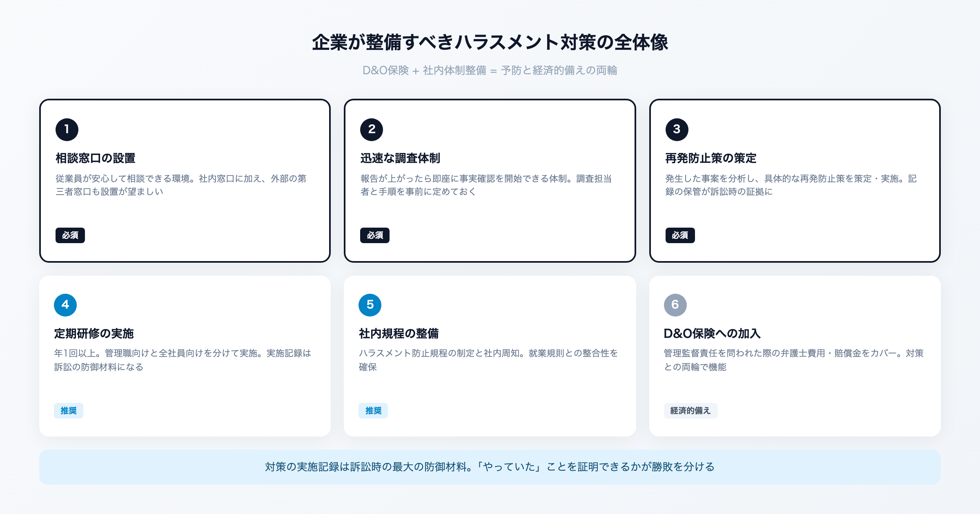This screenshot has width=980, height=514.
Task: Select the 必須 badge on 相談窓口の設置 card
Action: 70,235
